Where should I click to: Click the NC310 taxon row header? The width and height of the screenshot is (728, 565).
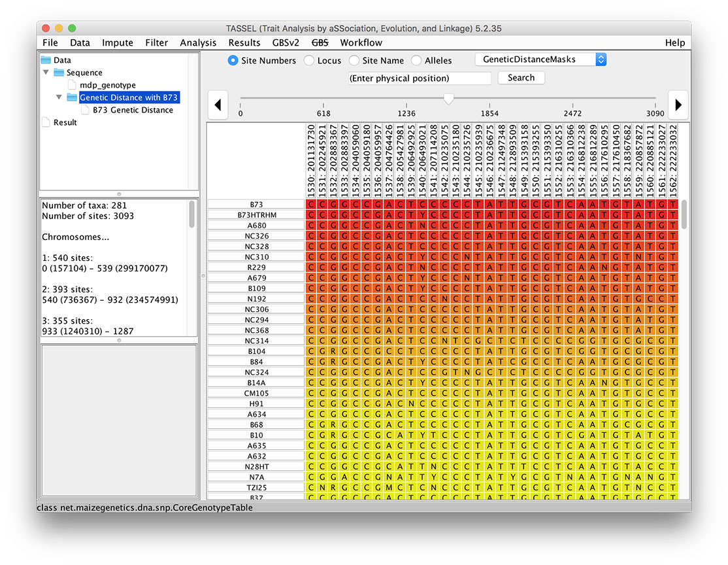click(x=256, y=257)
